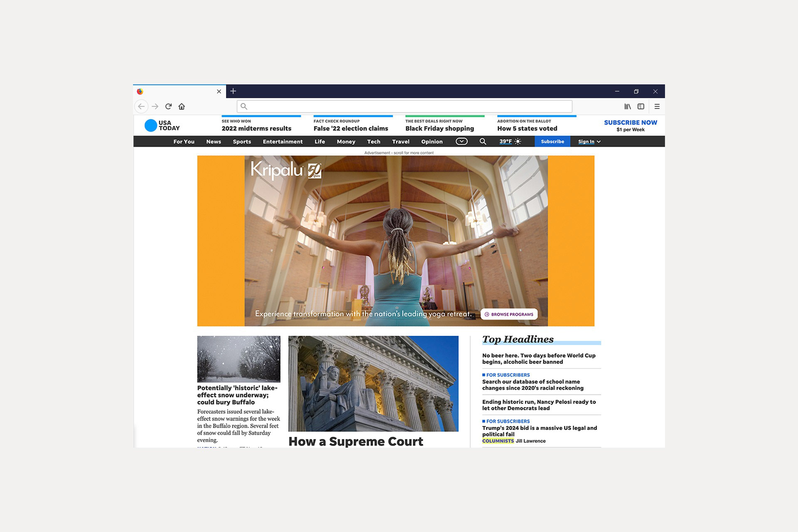Image resolution: width=798 pixels, height=532 pixels.
Task: Expand the Sign In dropdown
Action: [x=589, y=142]
